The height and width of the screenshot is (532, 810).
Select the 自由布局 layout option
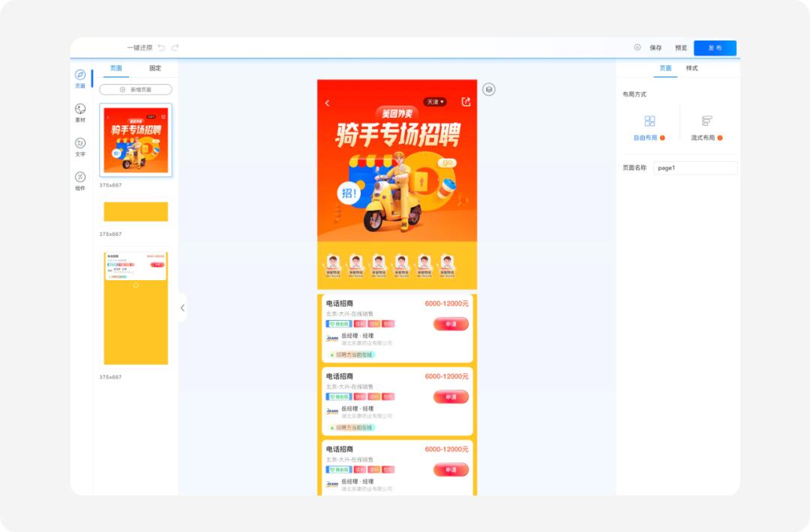point(649,126)
